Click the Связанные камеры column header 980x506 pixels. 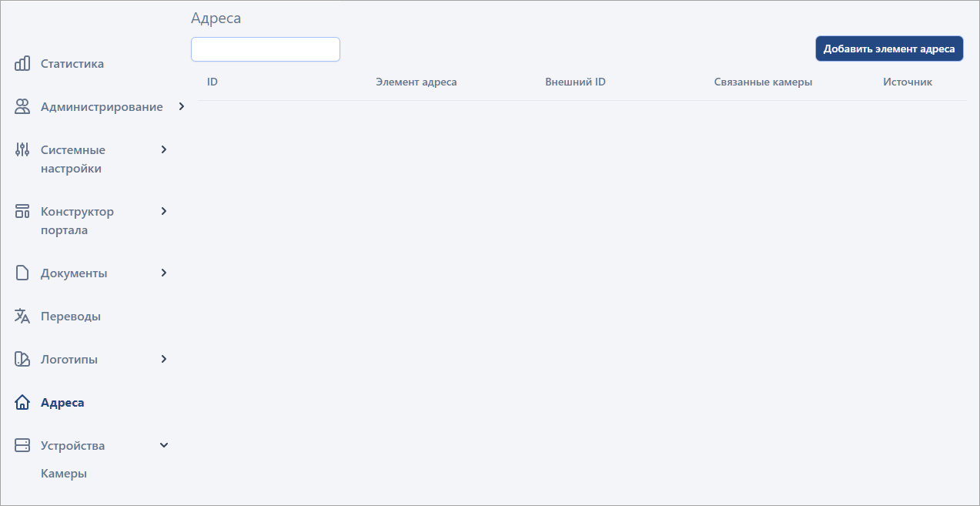(762, 82)
